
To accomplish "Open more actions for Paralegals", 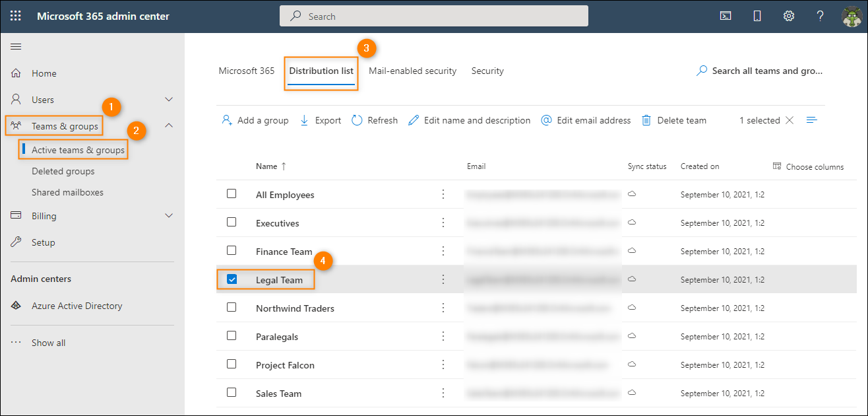I will [x=443, y=336].
